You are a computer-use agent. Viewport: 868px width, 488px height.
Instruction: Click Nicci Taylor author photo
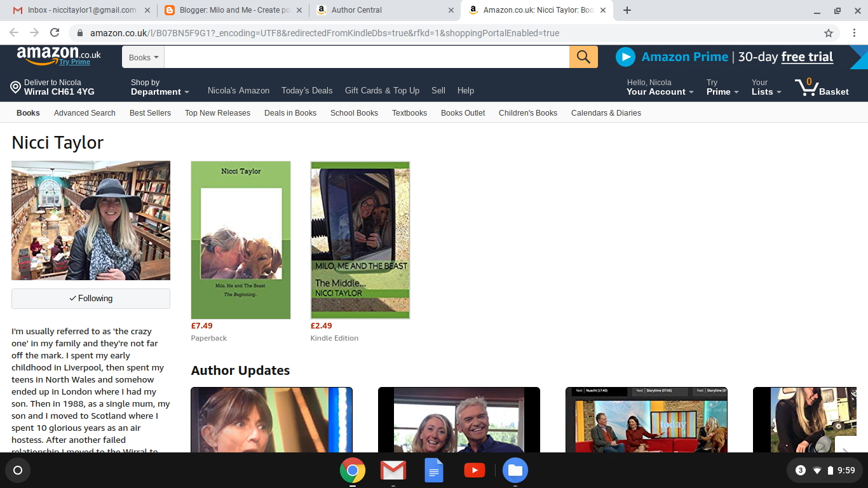91,220
